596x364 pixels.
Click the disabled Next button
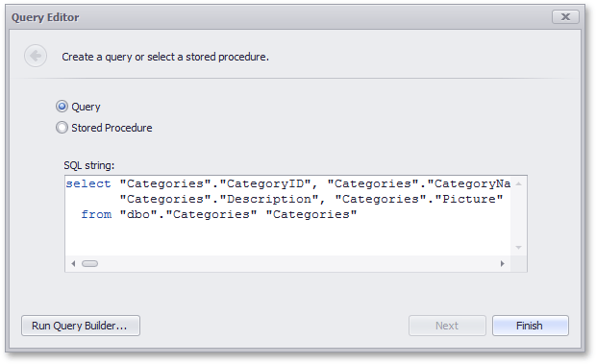[x=447, y=326]
